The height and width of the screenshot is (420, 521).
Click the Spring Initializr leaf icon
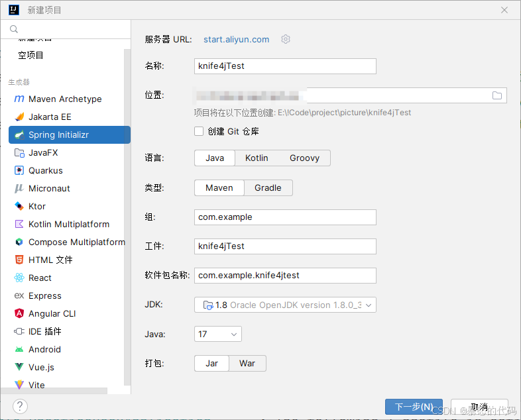pos(19,134)
